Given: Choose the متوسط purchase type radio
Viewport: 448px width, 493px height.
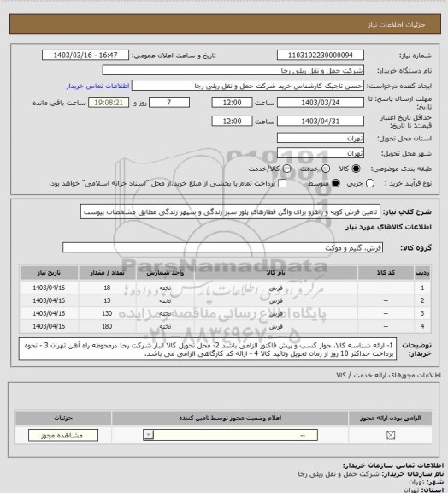Looking at the screenshot, I should point(336,183).
